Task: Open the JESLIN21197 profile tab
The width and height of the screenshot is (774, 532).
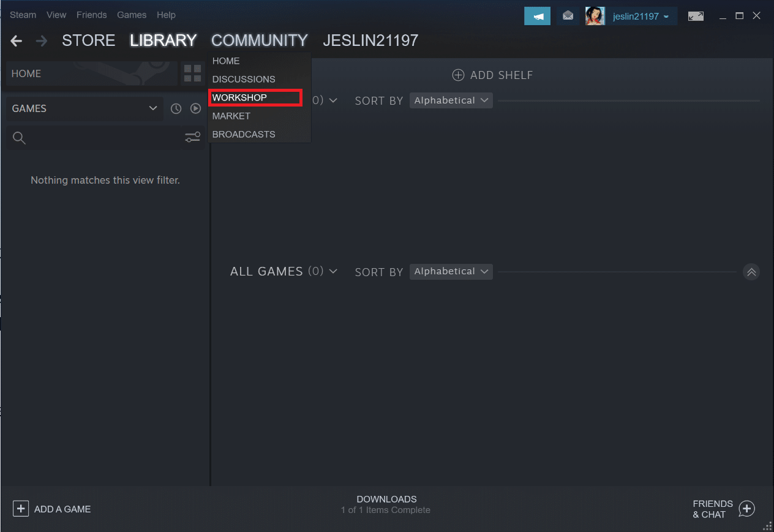Action: [x=370, y=40]
